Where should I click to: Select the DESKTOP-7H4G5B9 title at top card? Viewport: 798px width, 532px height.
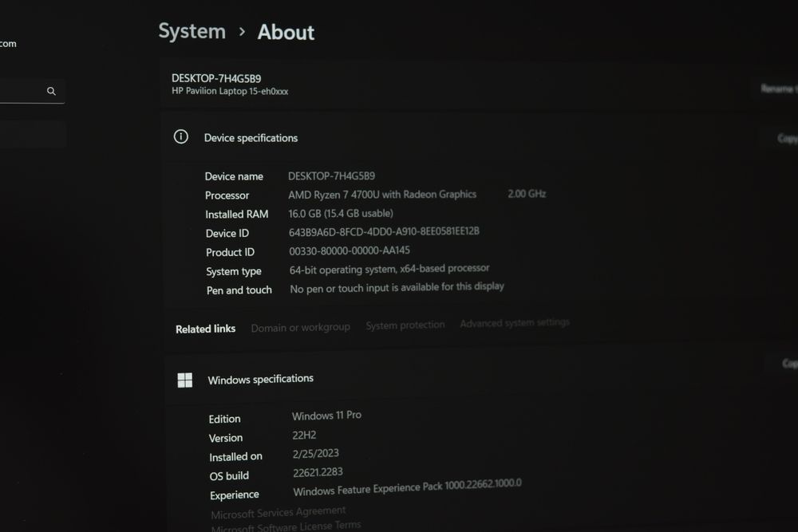pos(216,78)
